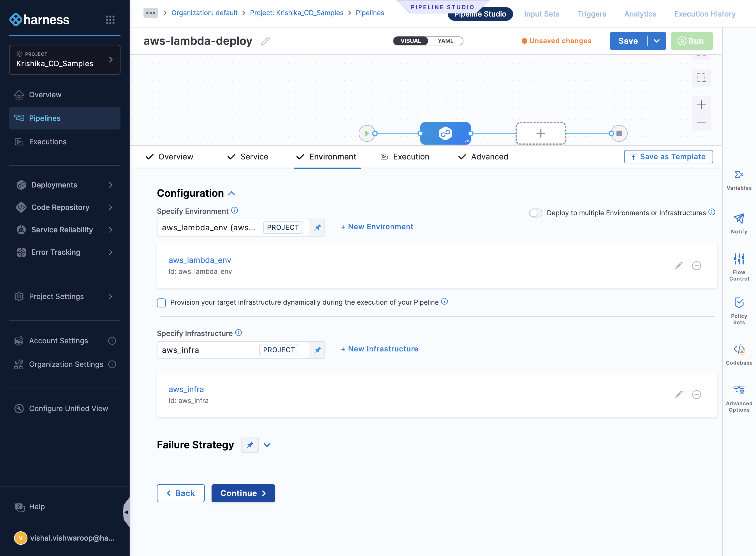Expand Deployments sidebar menu
The height and width of the screenshot is (556, 756).
[x=64, y=185]
